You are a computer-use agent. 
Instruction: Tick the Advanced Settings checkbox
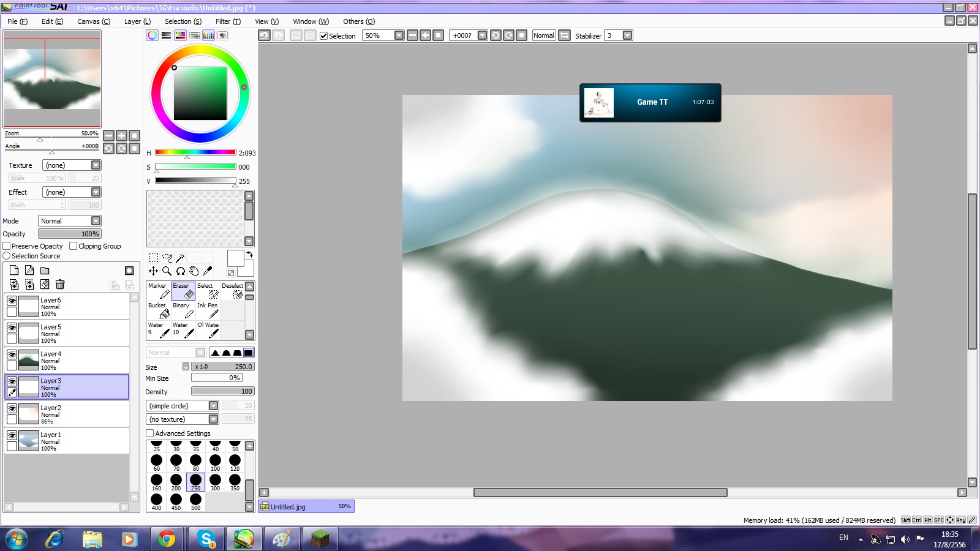150,433
